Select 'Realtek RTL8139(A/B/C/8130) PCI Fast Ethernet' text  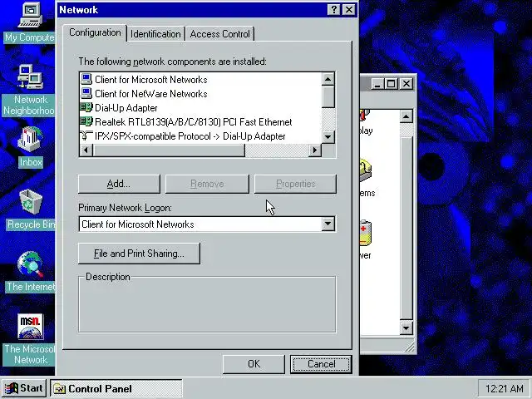(194, 122)
